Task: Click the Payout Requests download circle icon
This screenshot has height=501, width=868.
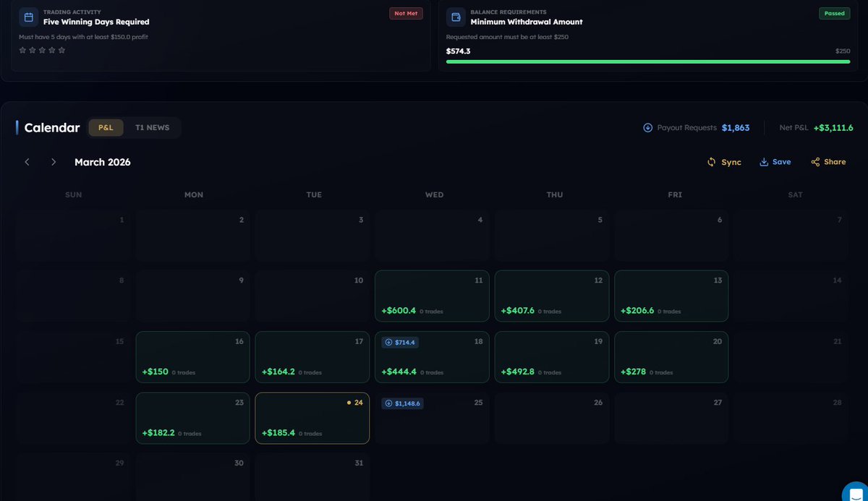Action: [x=648, y=128]
